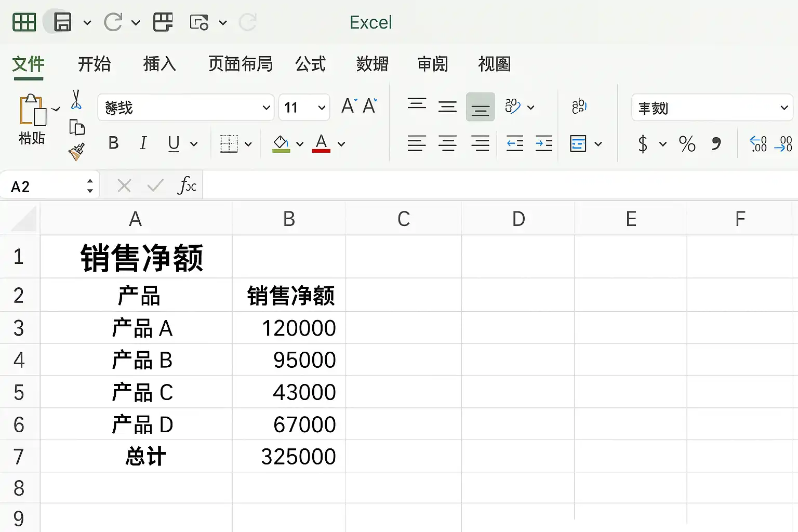
Task: Click the Wrap Text icon
Action: [579, 107]
